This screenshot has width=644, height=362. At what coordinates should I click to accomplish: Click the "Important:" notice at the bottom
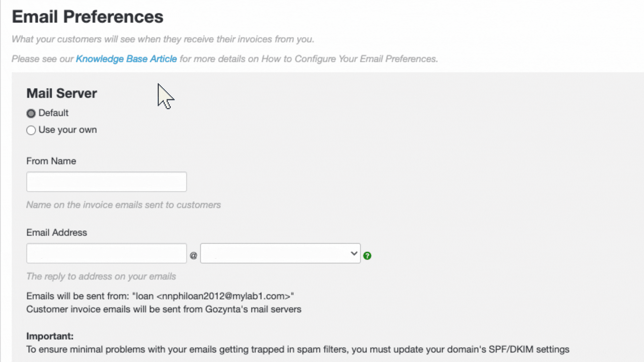[x=50, y=336]
